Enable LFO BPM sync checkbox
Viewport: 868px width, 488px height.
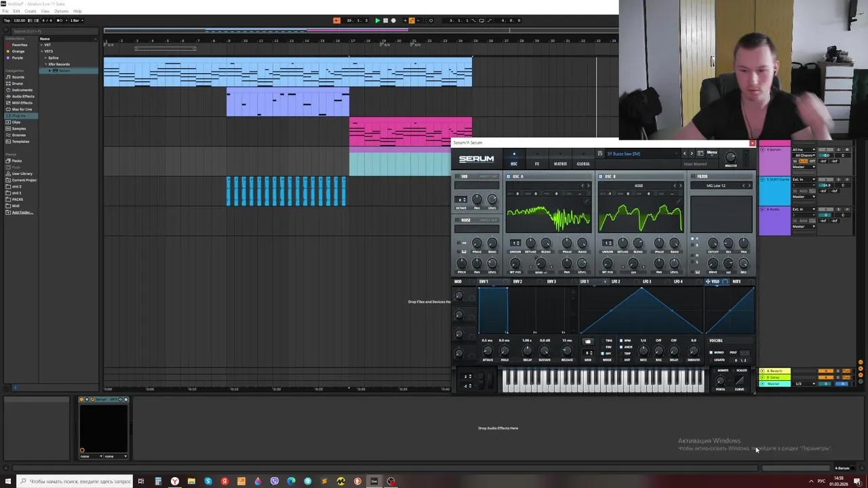(621, 340)
